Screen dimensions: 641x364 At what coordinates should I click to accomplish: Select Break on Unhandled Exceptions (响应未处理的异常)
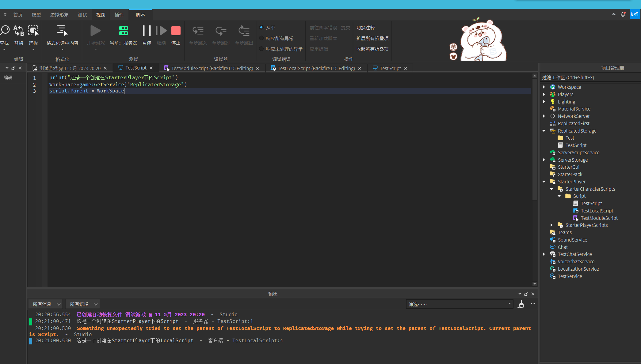tap(261, 49)
